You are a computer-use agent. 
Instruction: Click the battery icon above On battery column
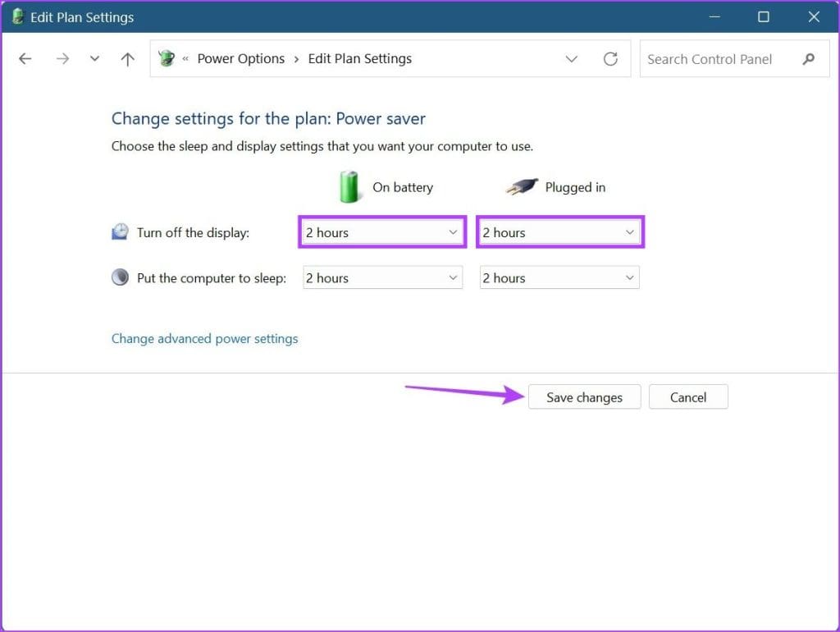tap(348, 186)
